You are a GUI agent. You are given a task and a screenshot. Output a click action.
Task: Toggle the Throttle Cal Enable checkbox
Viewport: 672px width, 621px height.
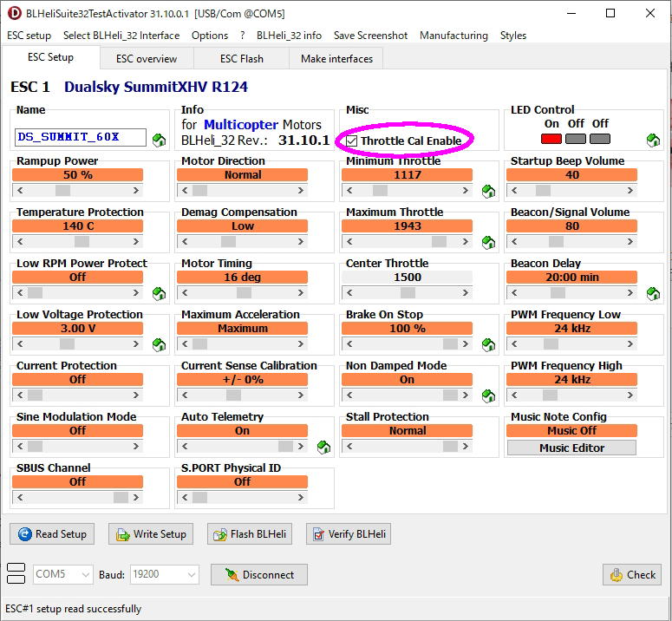click(x=351, y=141)
